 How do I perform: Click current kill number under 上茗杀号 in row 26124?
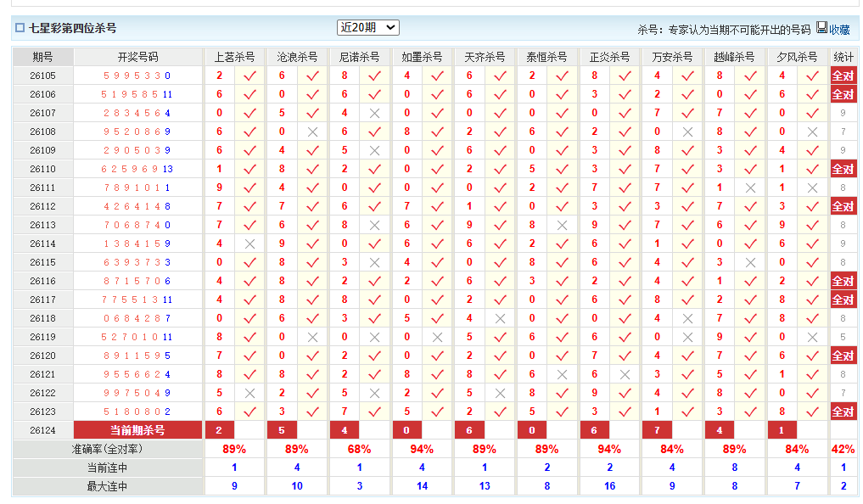pyautogui.click(x=220, y=430)
